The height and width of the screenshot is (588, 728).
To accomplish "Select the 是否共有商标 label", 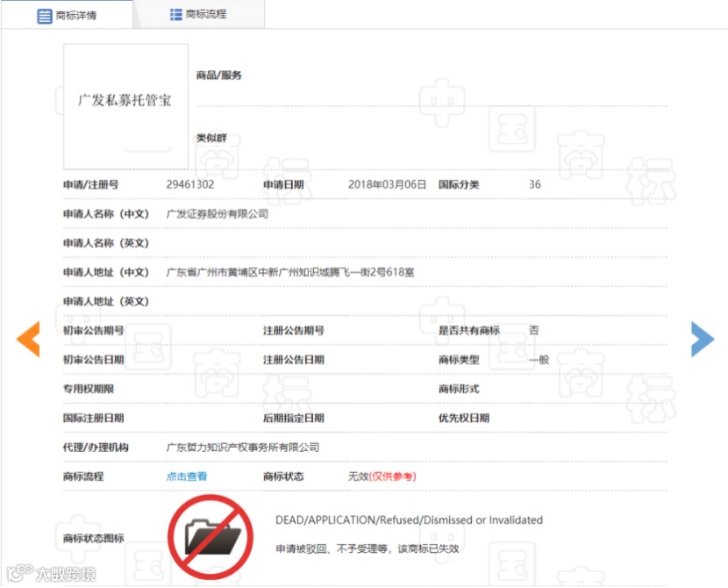I will pyautogui.click(x=469, y=330).
